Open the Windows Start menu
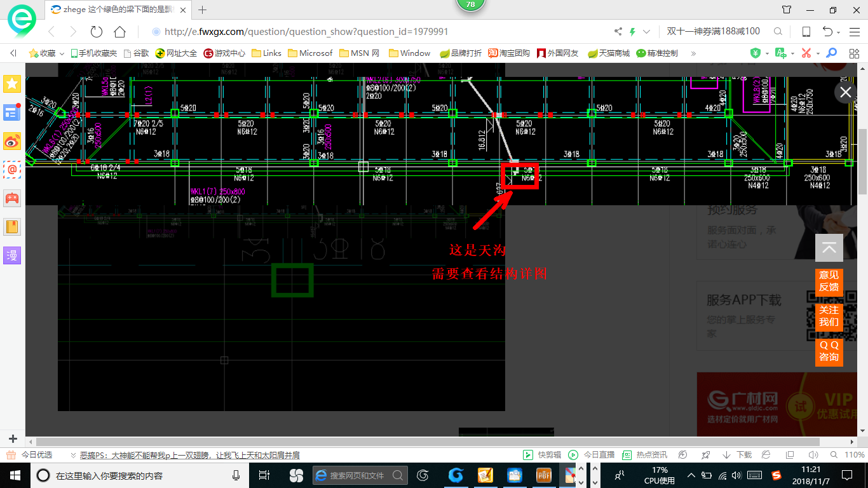The width and height of the screenshot is (868, 488). (x=14, y=475)
